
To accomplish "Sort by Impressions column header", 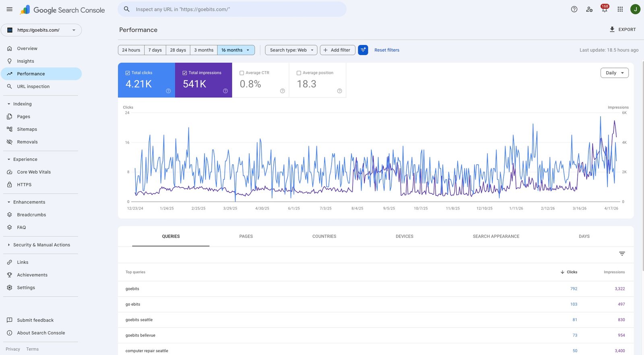I will pyautogui.click(x=614, y=272).
